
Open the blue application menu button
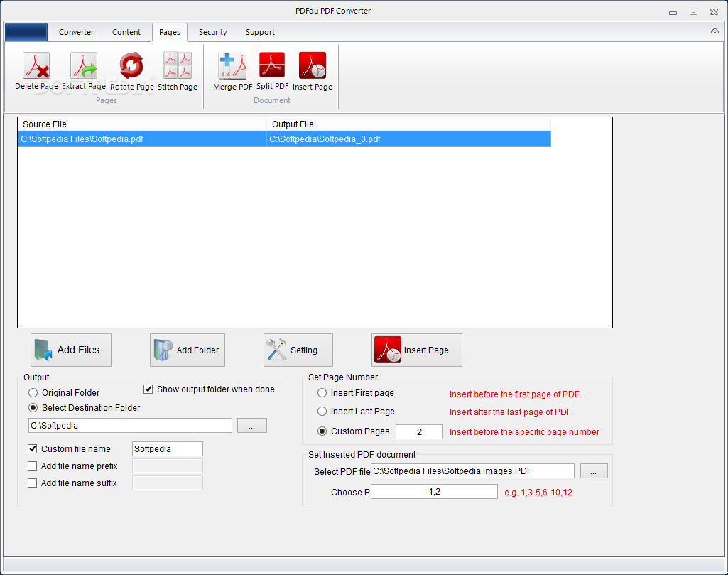click(x=26, y=32)
